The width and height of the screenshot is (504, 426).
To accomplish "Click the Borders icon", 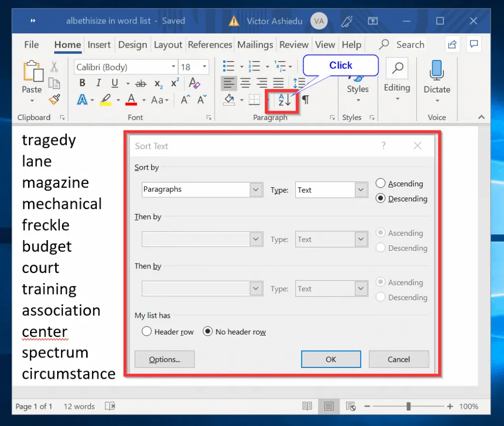I will click(x=254, y=100).
